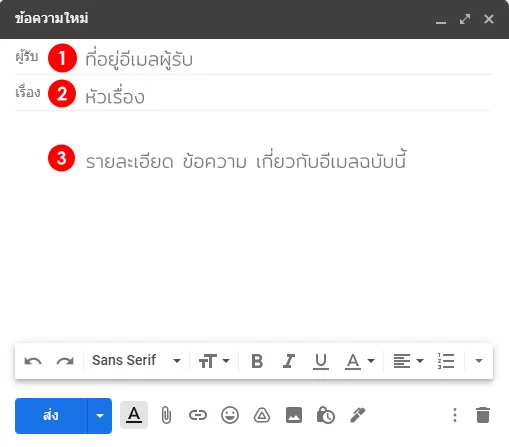Toggle bold formatting

click(257, 361)
